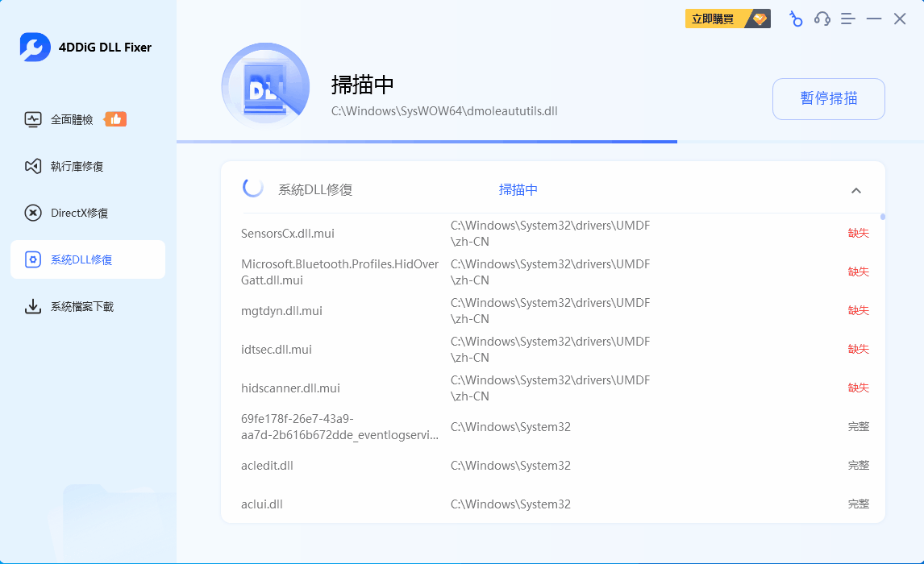Click the DirectX circle-X icon
The image size is (924, 564).
point(33,214)
